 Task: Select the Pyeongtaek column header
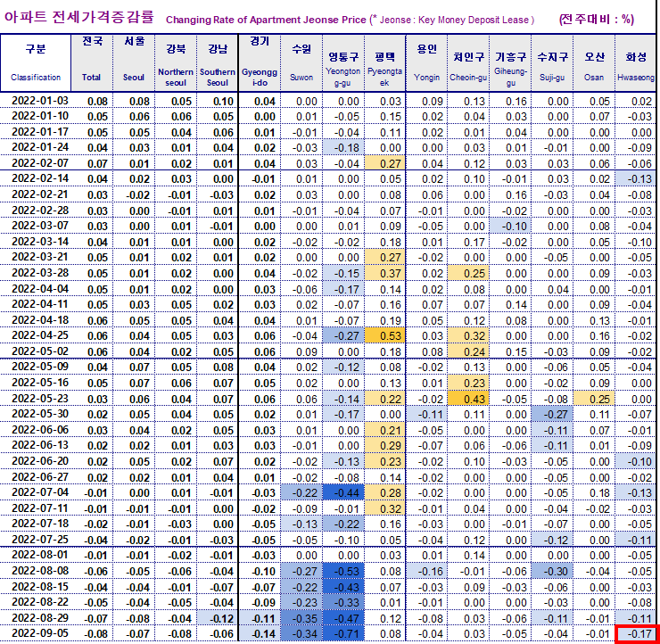point(384,62)
